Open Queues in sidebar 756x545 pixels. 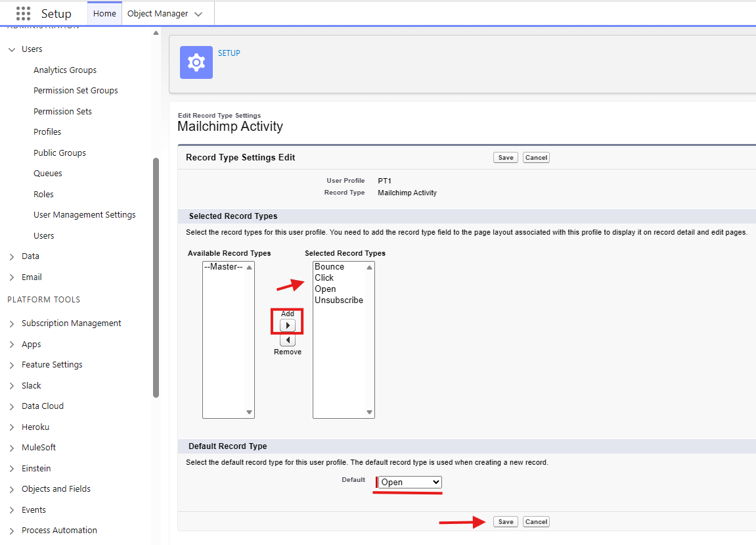click(48, 174)
